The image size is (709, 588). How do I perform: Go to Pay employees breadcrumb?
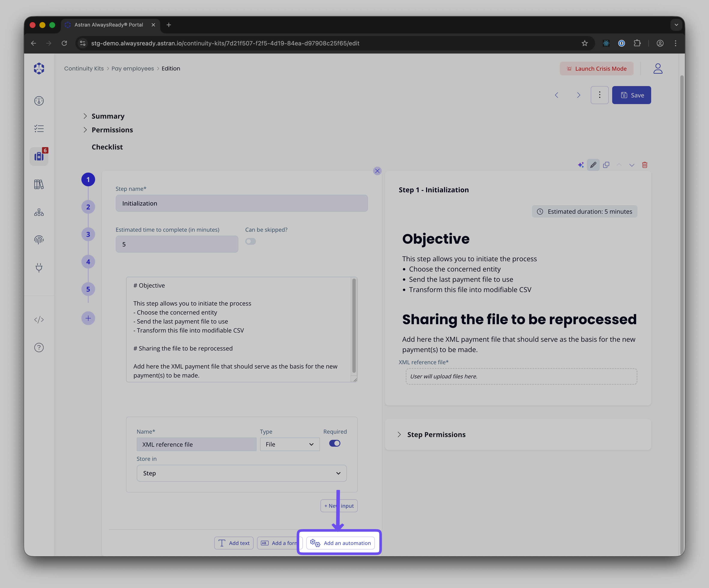(x=133, y=69)
